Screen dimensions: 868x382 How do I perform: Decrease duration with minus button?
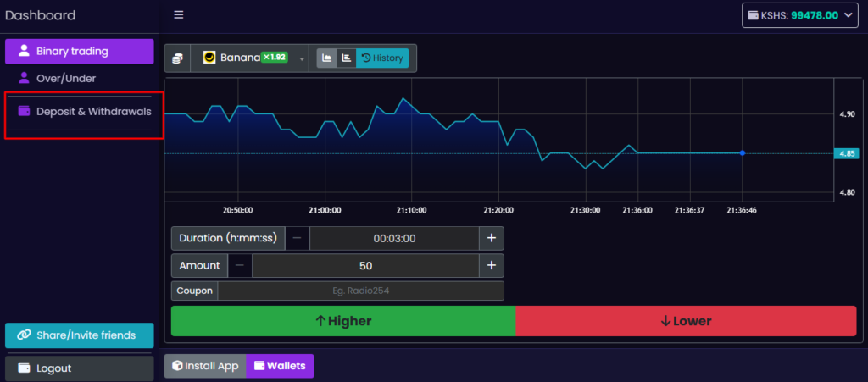[x=297, y=238]
